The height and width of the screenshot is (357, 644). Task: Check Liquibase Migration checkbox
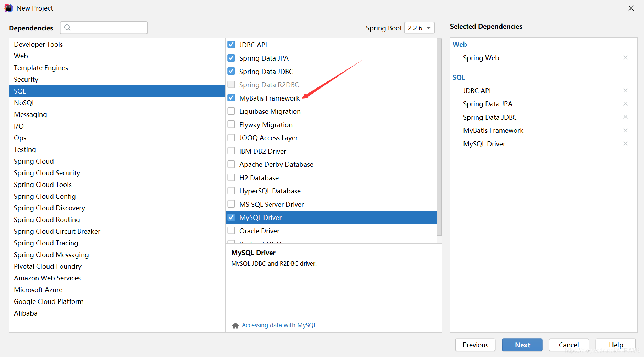[x=231, y=111]
